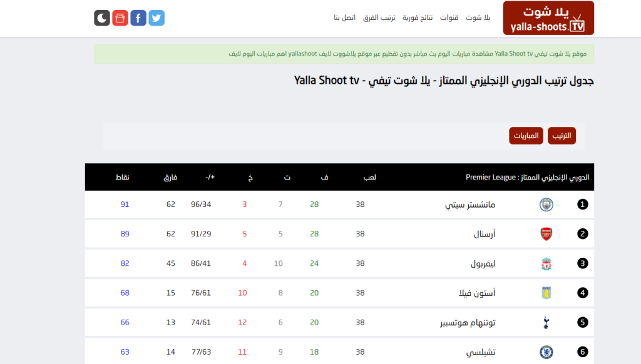The image size is (641, 364).
Task: Select goals value 86/41
Action: (x=201, y=263)
